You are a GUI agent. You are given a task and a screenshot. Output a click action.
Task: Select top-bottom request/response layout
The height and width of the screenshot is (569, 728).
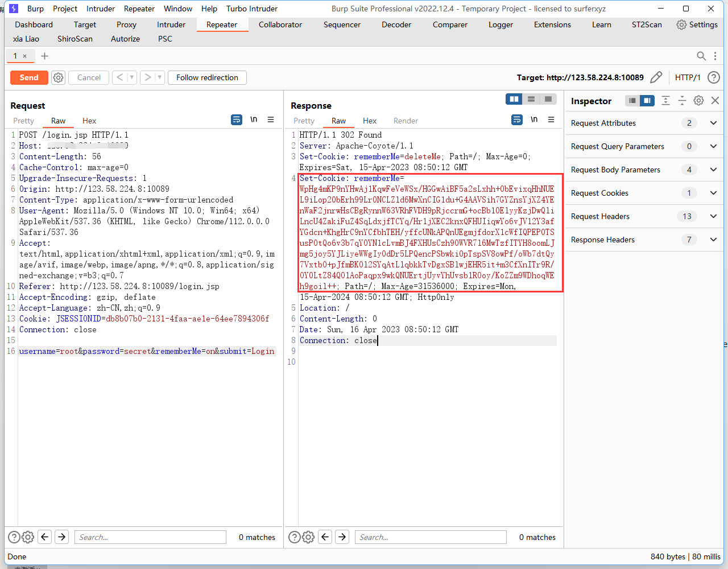point(531,99)
